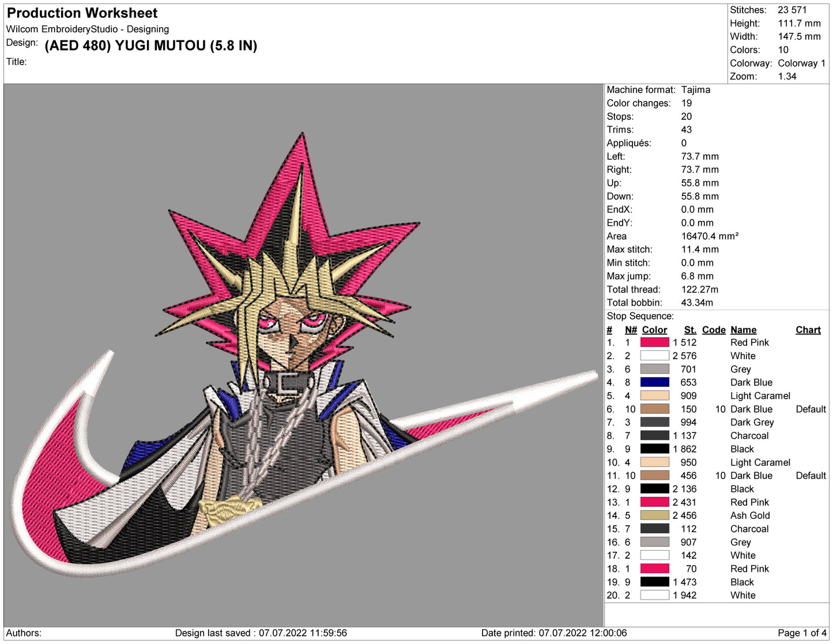Click stitch count '2 576' in row 2
833x644 pixels.
(x=684, y=356)
